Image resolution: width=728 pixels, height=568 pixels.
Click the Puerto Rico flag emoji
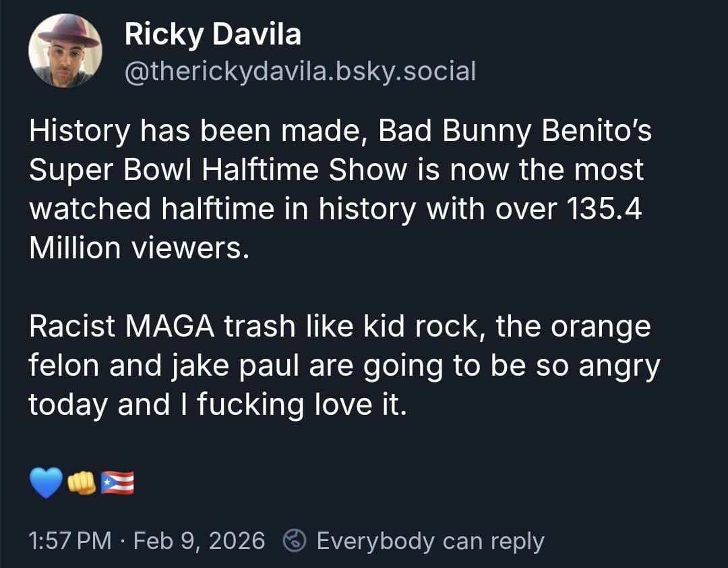pyautogui.click(x=117, y=483)
